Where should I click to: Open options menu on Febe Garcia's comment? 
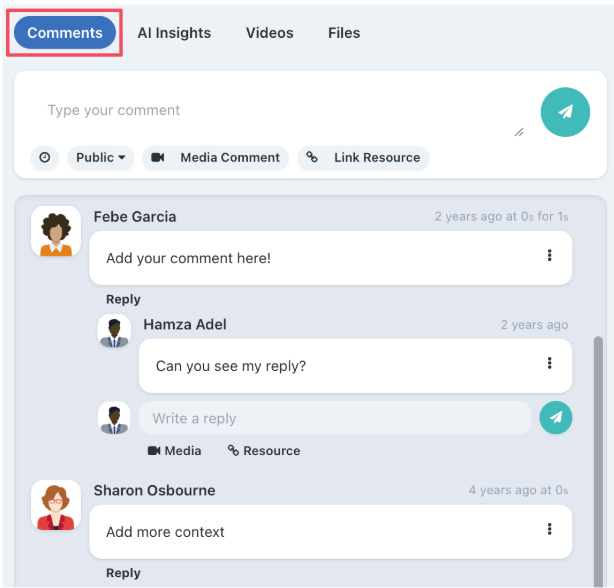pos(549,256)
